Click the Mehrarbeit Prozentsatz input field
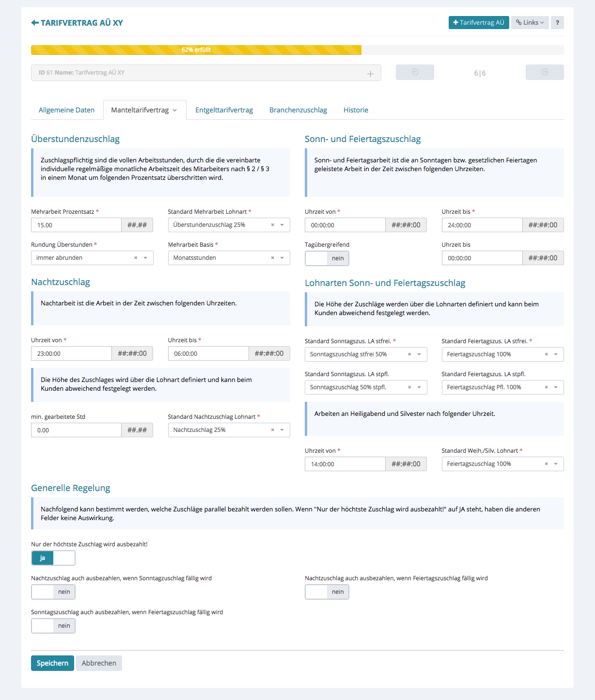The width and height of the screenshot is (595, 700). click(x=76, y=225)
